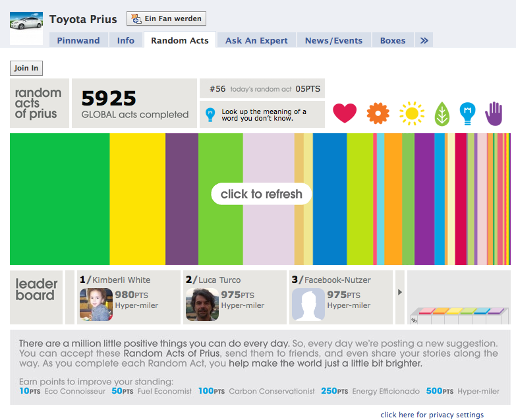Click the click to refresh button

[262, 194]
